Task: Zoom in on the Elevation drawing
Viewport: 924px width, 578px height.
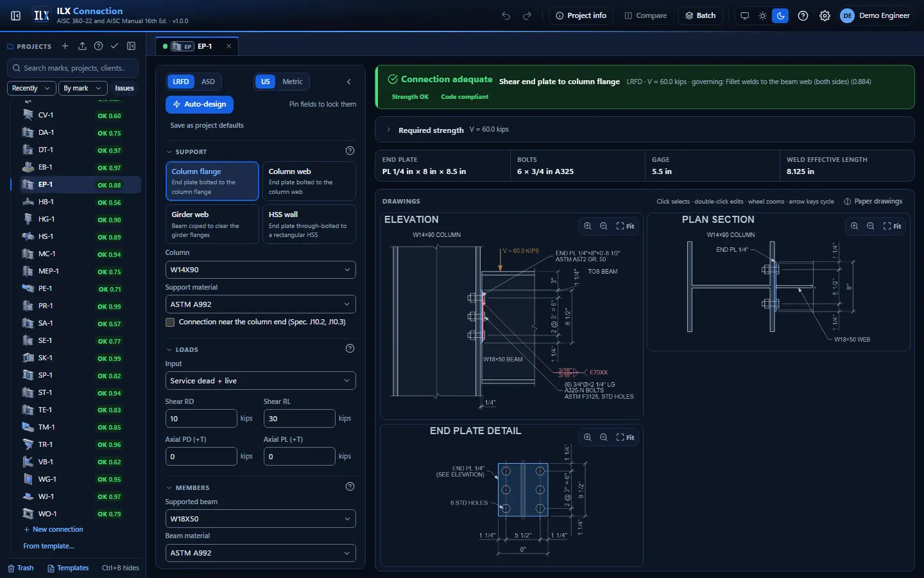Action: pyautogui.click(x=587, y=226)
